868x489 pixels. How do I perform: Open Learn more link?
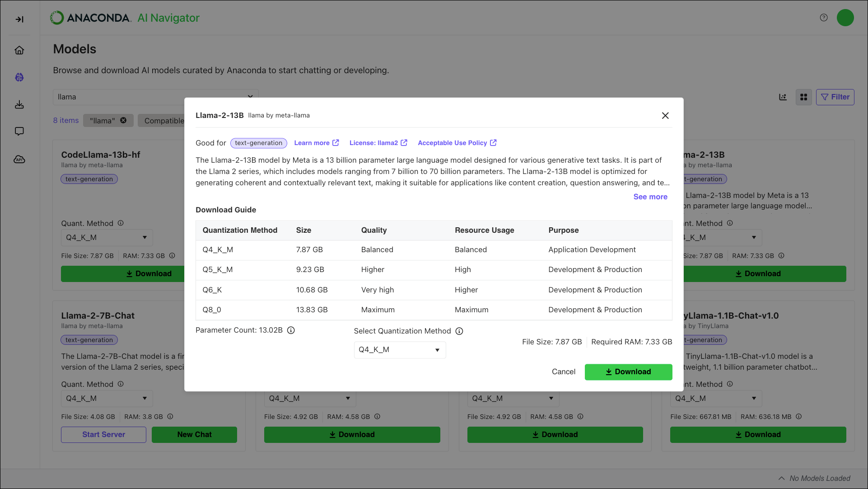pyautogui.click(x=316, y=143)
